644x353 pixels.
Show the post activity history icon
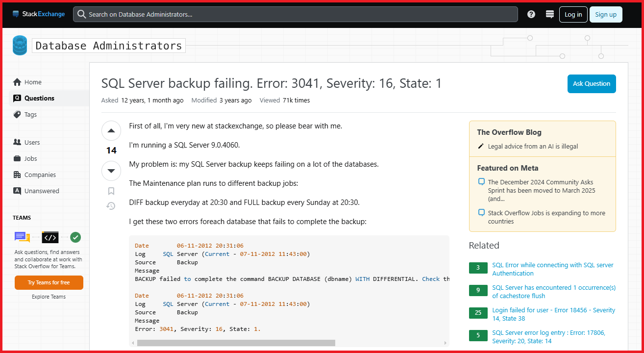point(111,206)
